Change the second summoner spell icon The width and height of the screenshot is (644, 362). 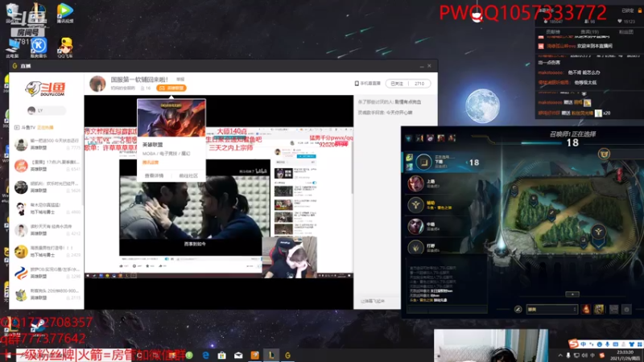tap(599, 309)
